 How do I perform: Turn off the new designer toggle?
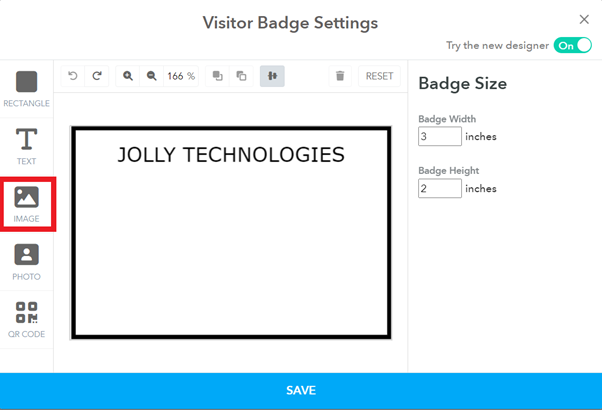coord(572,45)
